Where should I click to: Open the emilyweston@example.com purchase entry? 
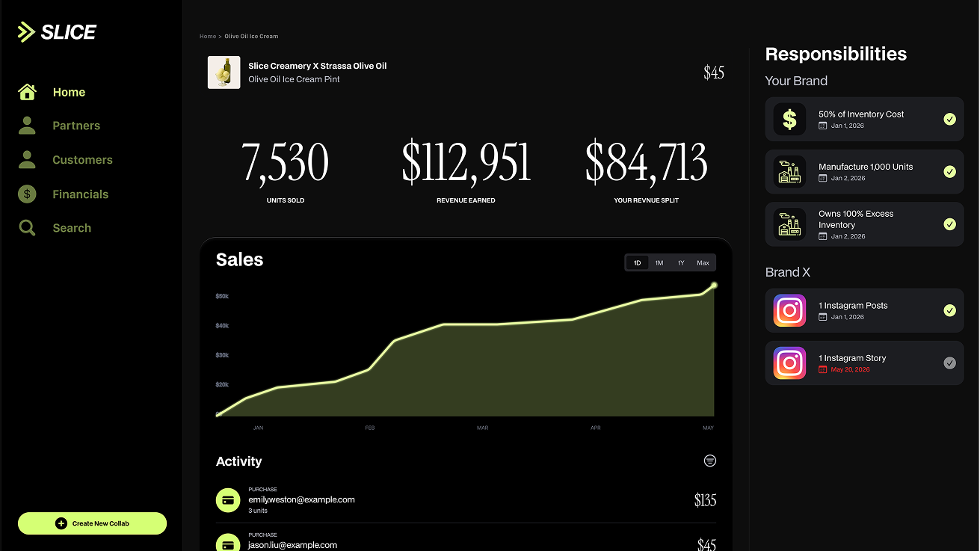[x=466, y=499]
